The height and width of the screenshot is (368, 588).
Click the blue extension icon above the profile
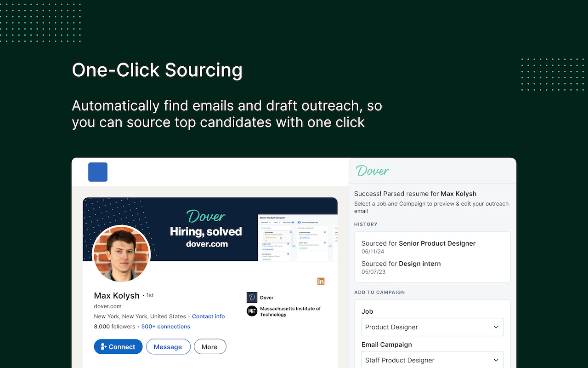97,172
